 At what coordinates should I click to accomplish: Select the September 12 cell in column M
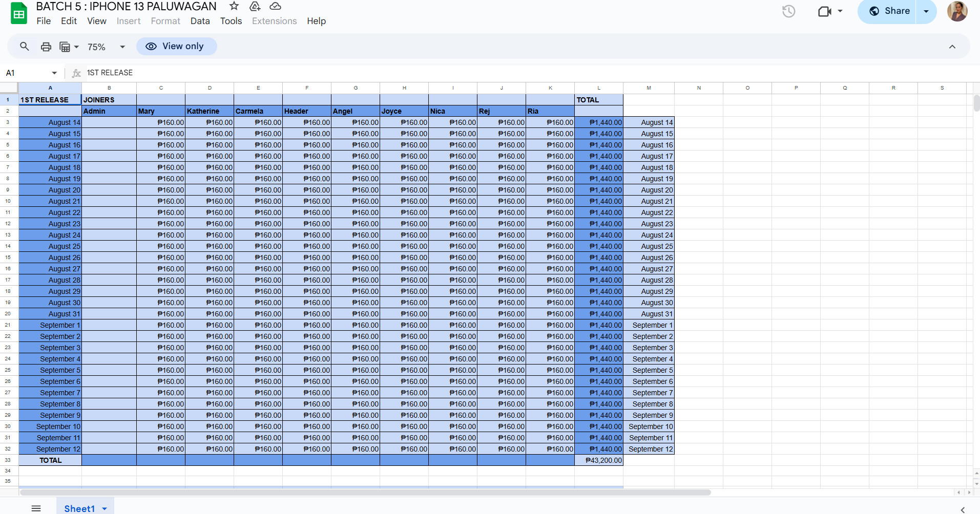pos(649,449)
